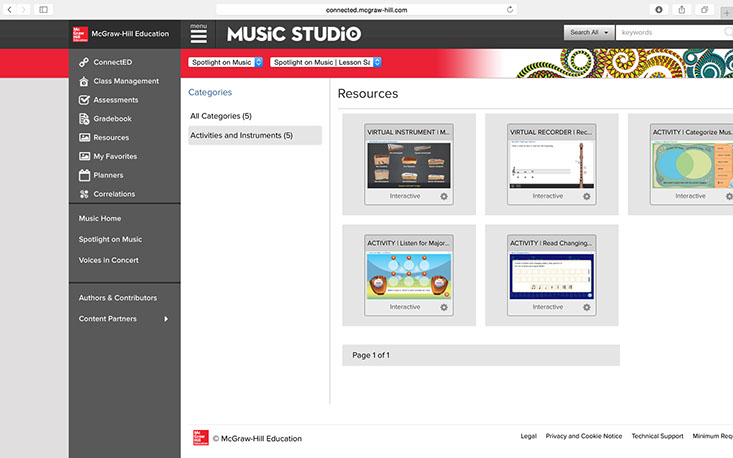
Task: Click the Assessments checkmark icon
Action: [x=84, y=100]
